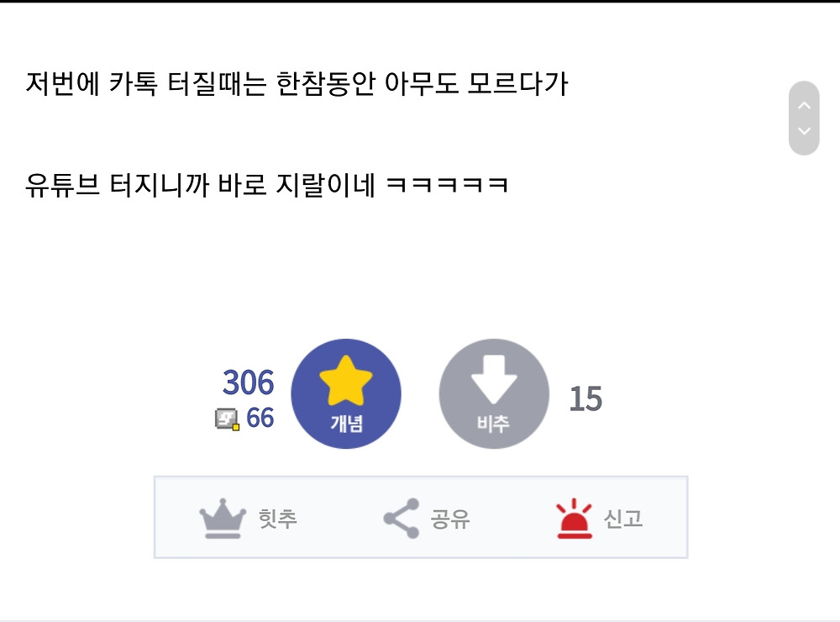Click the crown icon for 힛추
The width and height of the screenshot is (840, 622).
[x=223, y=519]
